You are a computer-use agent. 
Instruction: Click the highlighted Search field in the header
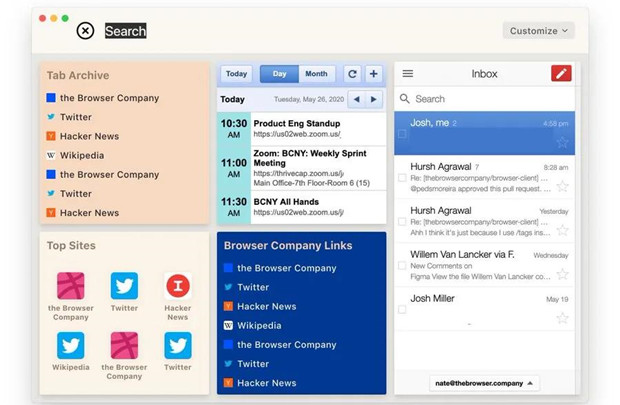click(126, 31)
